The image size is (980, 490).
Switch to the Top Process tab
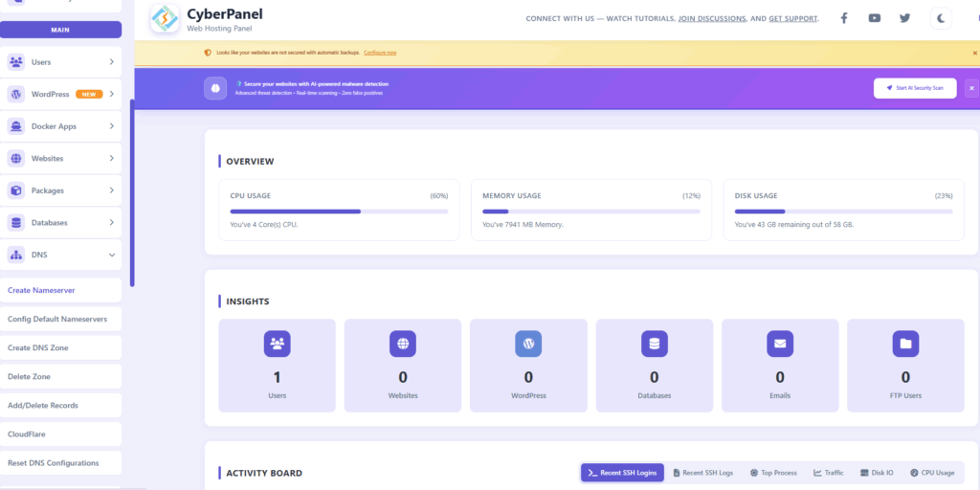pos(773,473)
